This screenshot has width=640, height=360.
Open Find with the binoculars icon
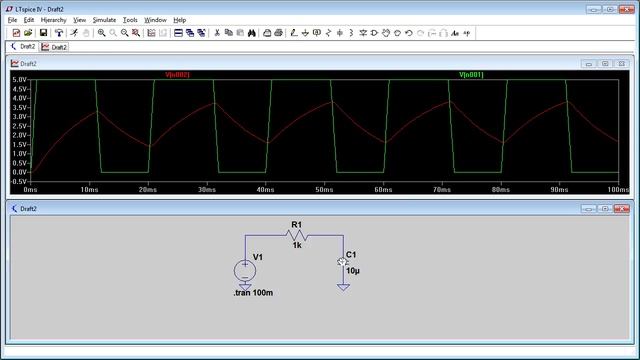coord(252,33)
